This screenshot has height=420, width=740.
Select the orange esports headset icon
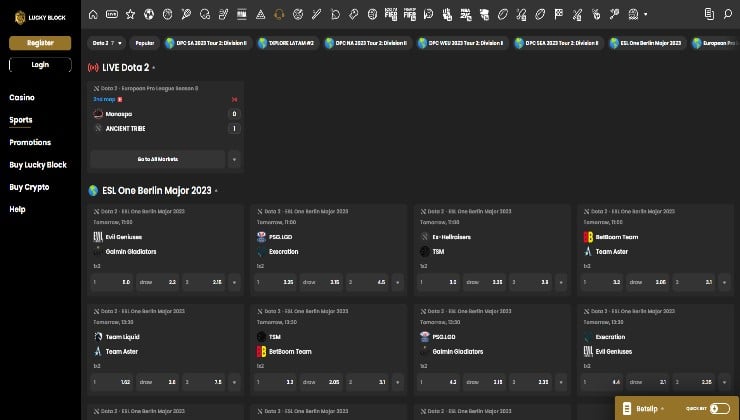279,15
